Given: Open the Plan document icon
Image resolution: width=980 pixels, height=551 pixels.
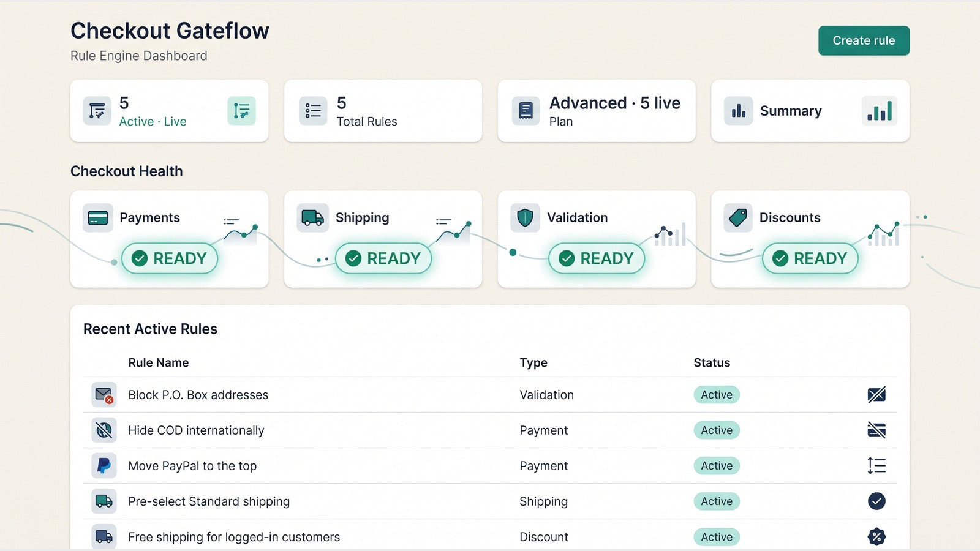Looking at the screenshot, I should (526, 111).
